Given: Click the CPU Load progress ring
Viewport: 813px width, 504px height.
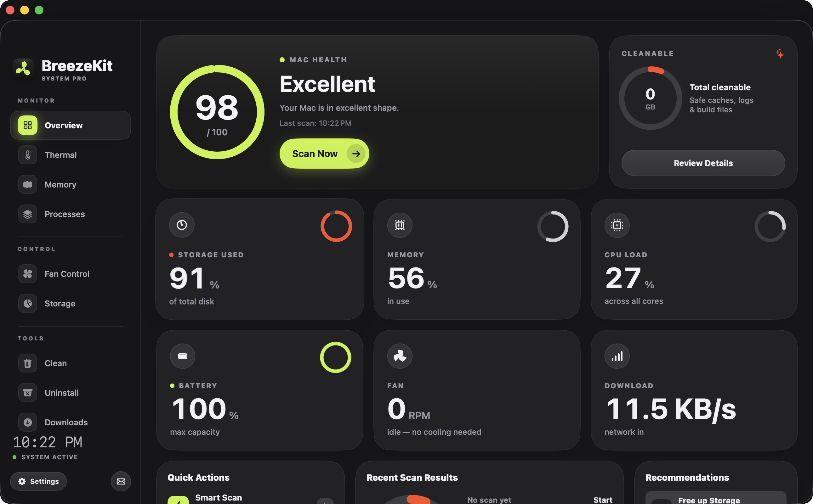Looking at the screenshot, I should [x=770, y=226].
